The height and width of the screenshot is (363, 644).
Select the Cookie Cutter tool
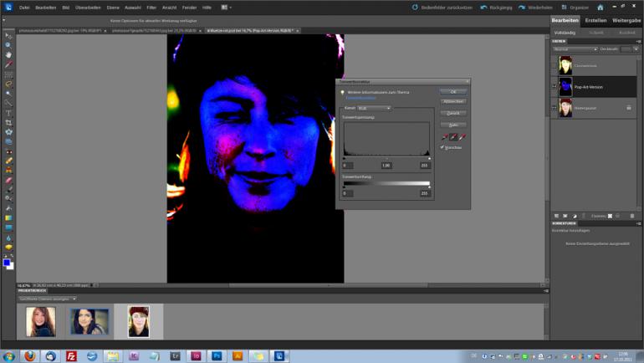(x=8, y=132)
